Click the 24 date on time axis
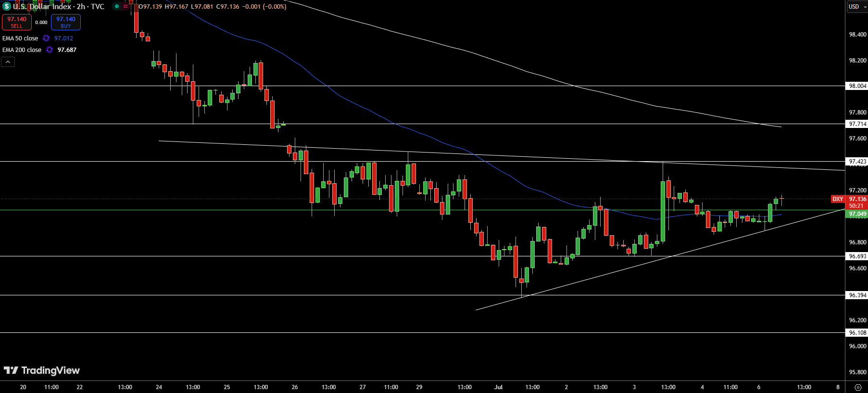 (159, 387)
